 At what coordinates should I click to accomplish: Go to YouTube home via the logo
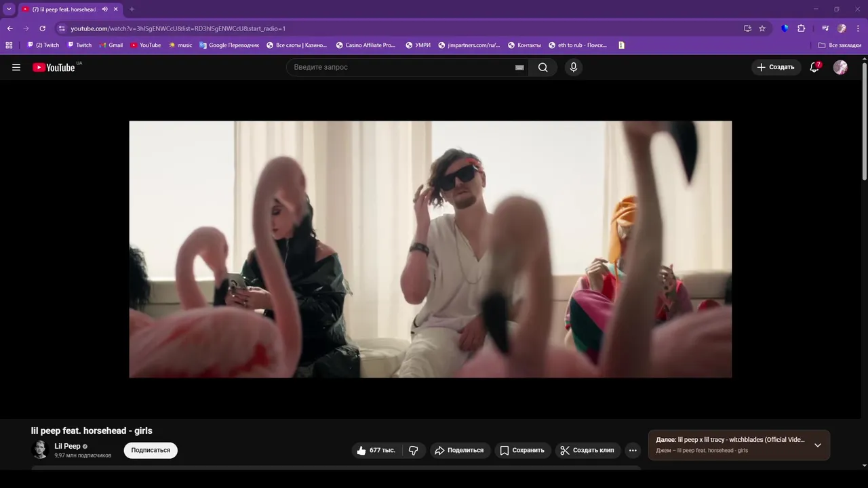[x=54, y=67]
